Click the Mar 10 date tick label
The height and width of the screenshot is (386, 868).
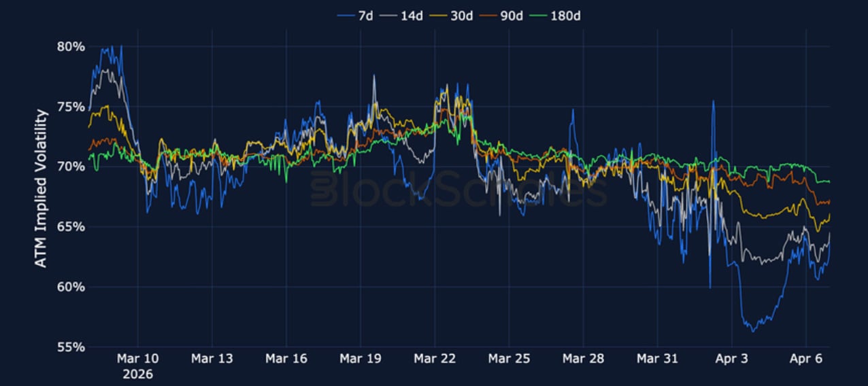[138, 358]
